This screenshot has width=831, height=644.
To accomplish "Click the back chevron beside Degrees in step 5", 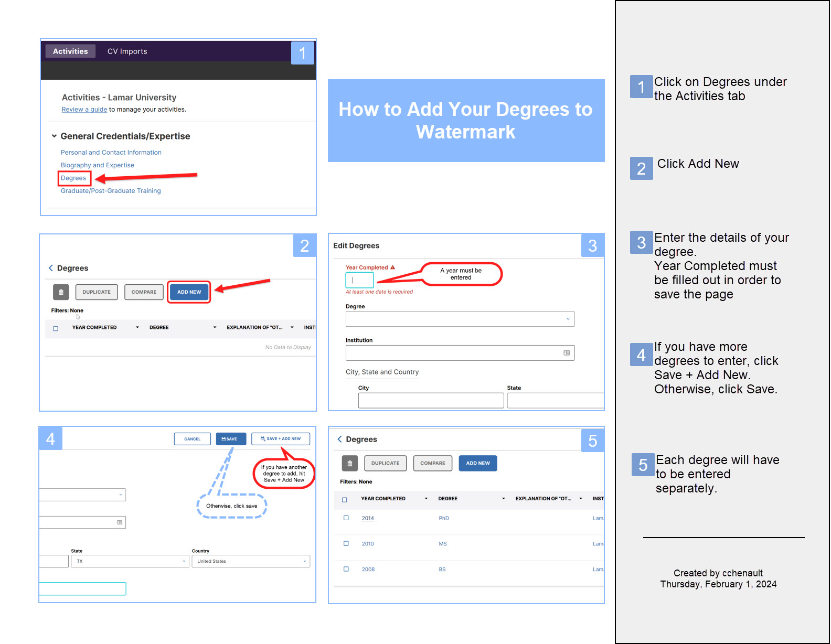I will pos(340,439).
